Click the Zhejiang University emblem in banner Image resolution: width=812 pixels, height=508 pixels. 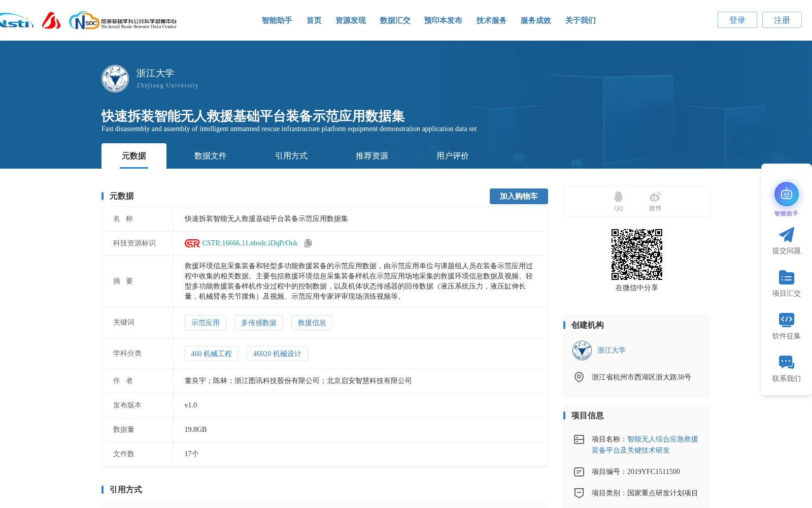point(115,79)
